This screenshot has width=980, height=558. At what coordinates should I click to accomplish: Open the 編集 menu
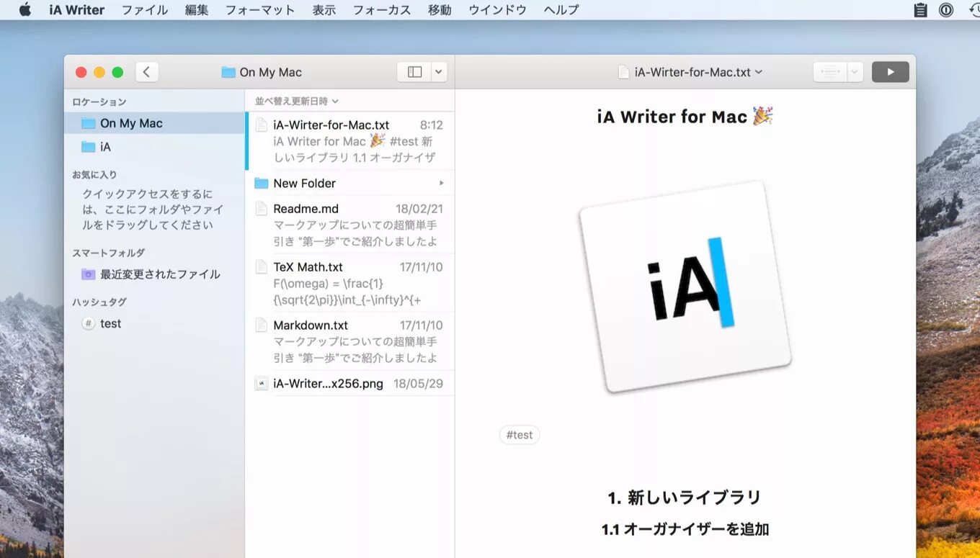click(x=196, y=10)
